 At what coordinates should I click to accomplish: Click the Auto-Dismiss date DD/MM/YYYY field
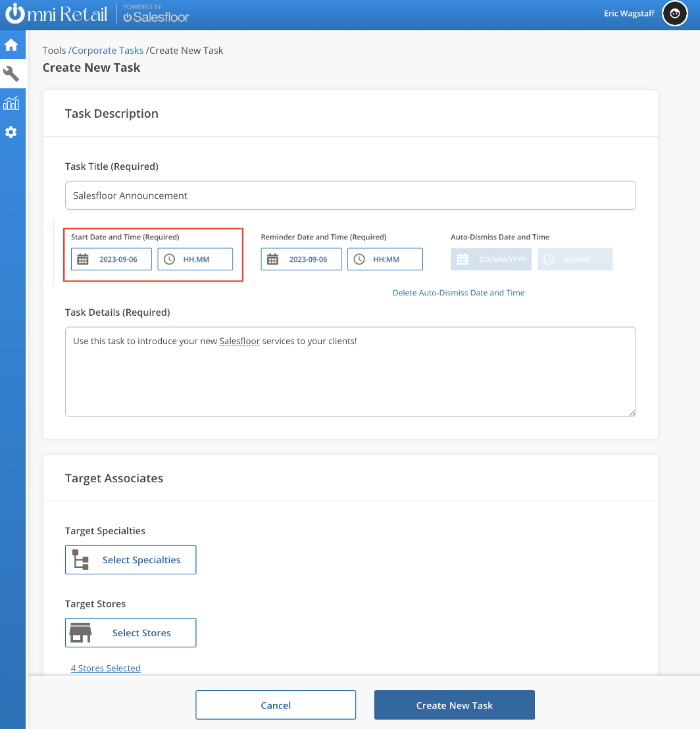(491, 259)
